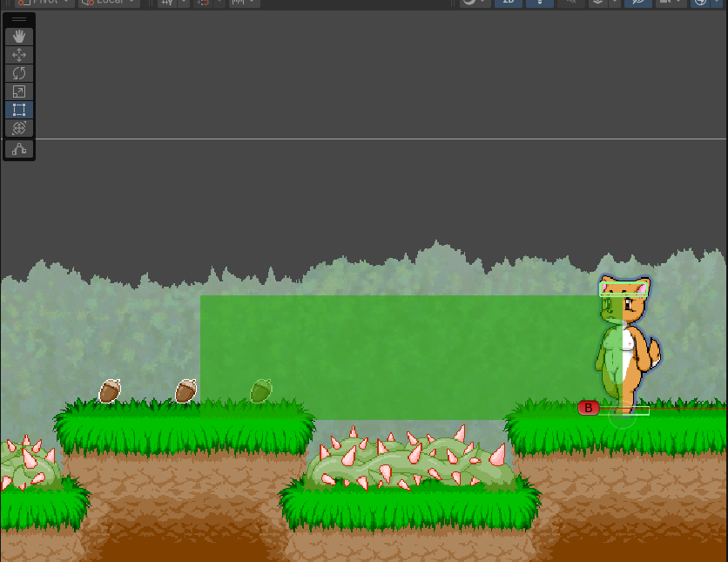
Task: Select the Rotate tool
Action: [19, 73]
